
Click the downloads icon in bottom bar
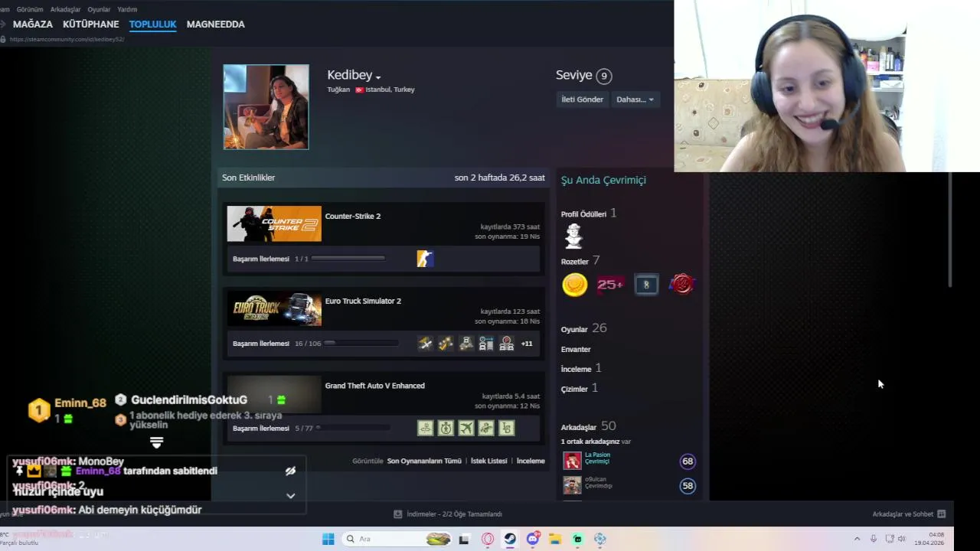point(397,514)
